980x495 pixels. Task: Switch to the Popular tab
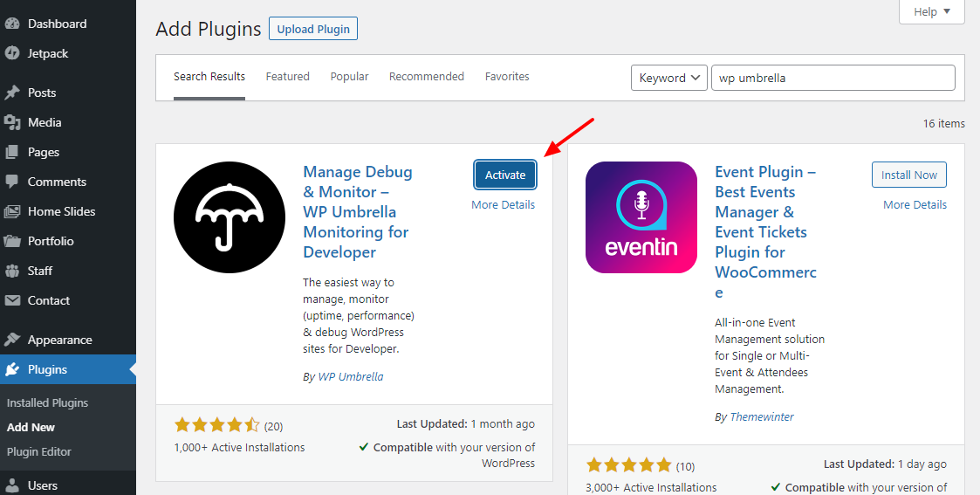(349, 77)
